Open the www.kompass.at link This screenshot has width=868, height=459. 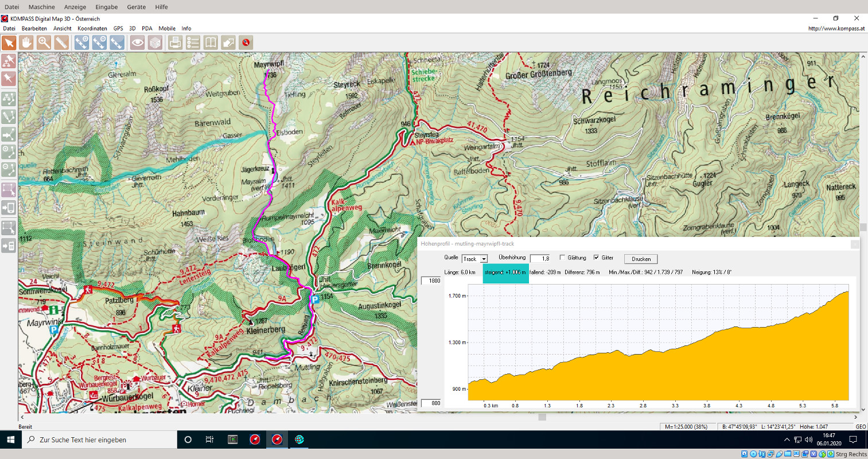[836, 28]
